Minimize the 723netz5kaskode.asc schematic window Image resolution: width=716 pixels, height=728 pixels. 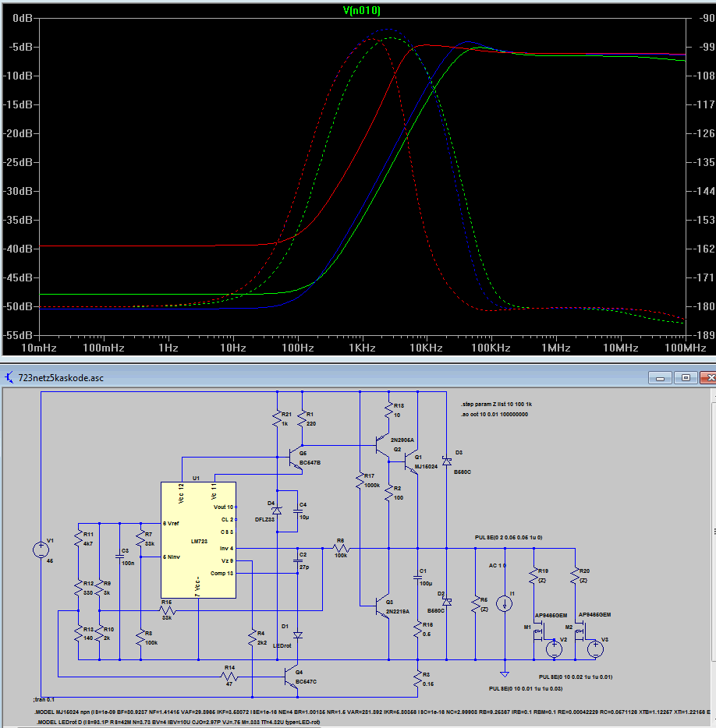[x=660, y=378]
